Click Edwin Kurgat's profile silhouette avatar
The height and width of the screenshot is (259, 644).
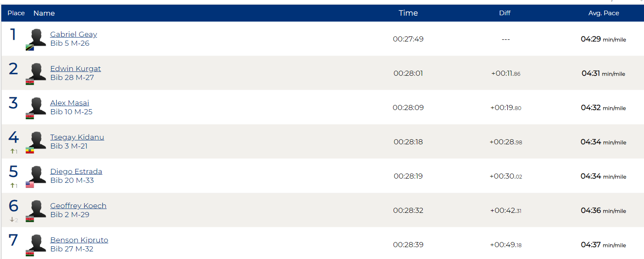38,72
